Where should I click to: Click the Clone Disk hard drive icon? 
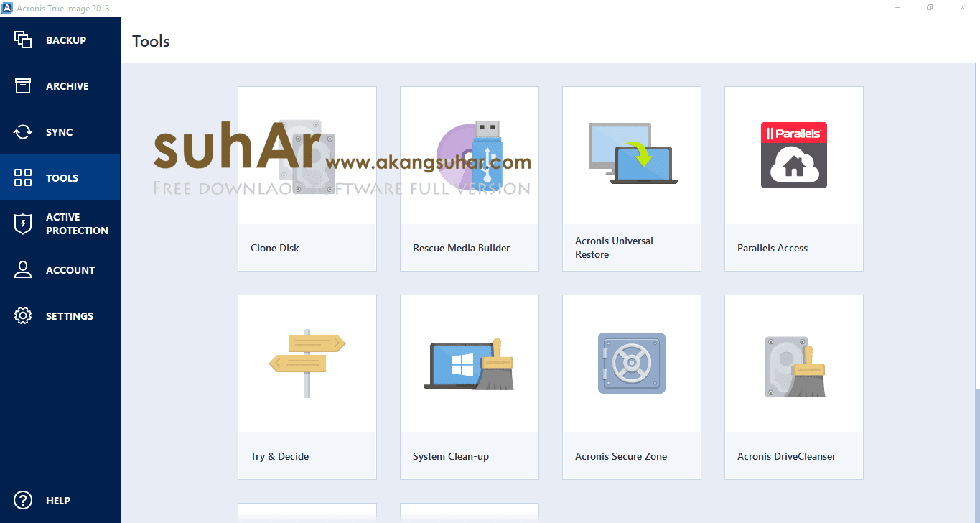(x=307, y=155)
